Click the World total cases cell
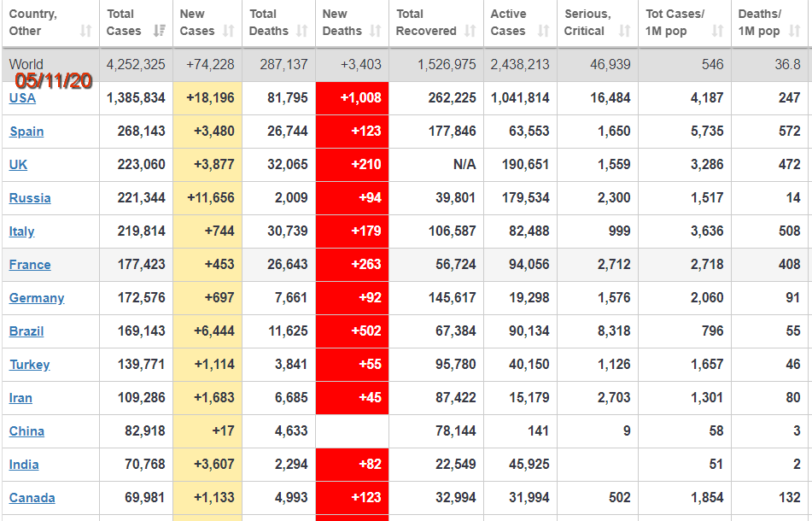812x521 pixels. tap(136, 65)
